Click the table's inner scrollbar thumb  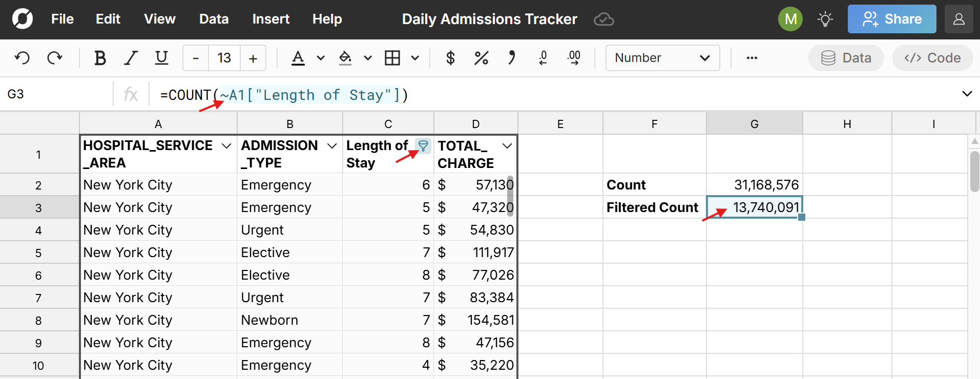point(510,196)
